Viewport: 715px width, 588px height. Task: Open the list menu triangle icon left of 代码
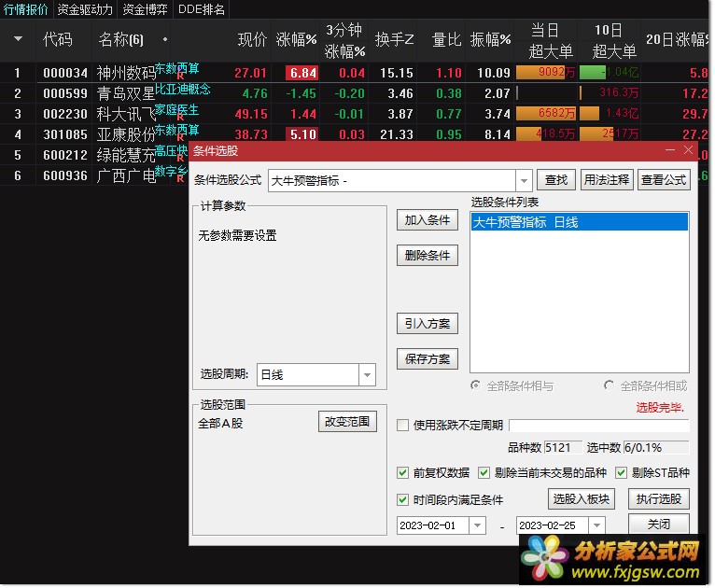[19, 39]
